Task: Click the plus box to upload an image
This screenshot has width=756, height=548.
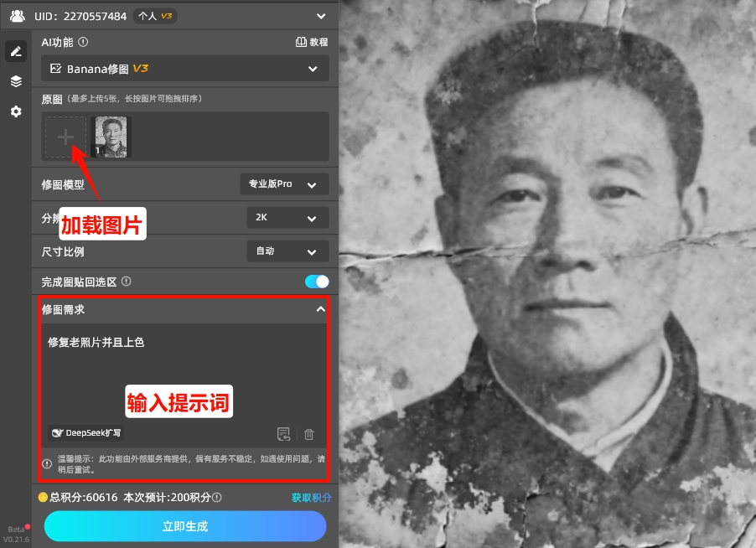Action: pos(65,137)
